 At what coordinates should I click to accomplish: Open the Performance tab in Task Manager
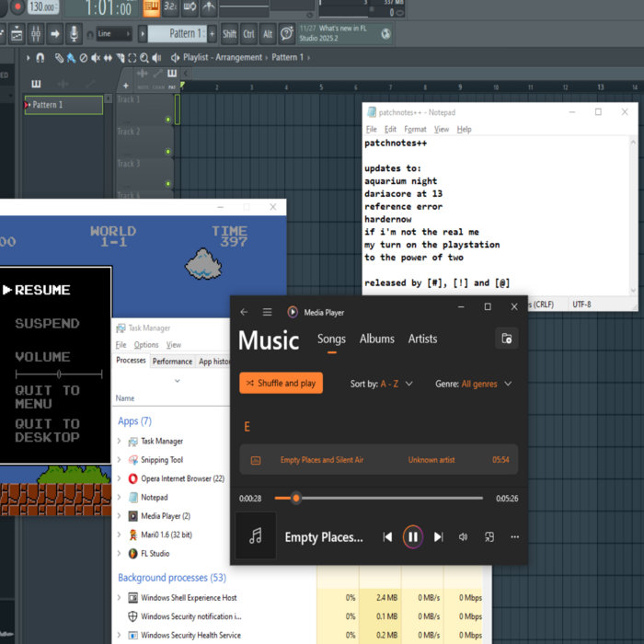pos(172,362)
